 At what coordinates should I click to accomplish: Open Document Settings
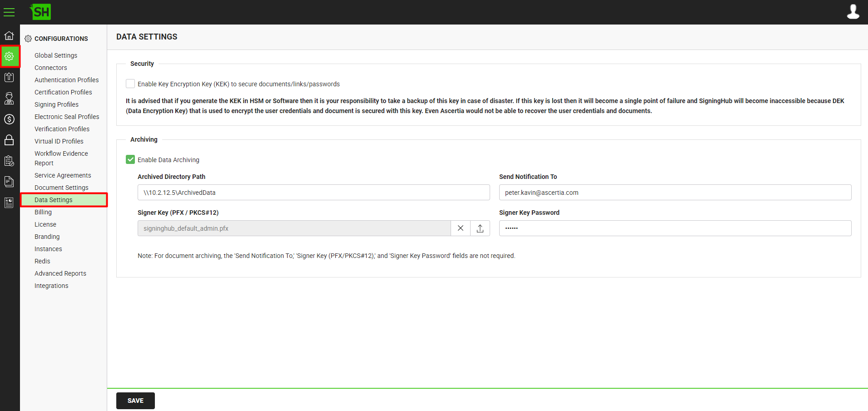(61, 188)
